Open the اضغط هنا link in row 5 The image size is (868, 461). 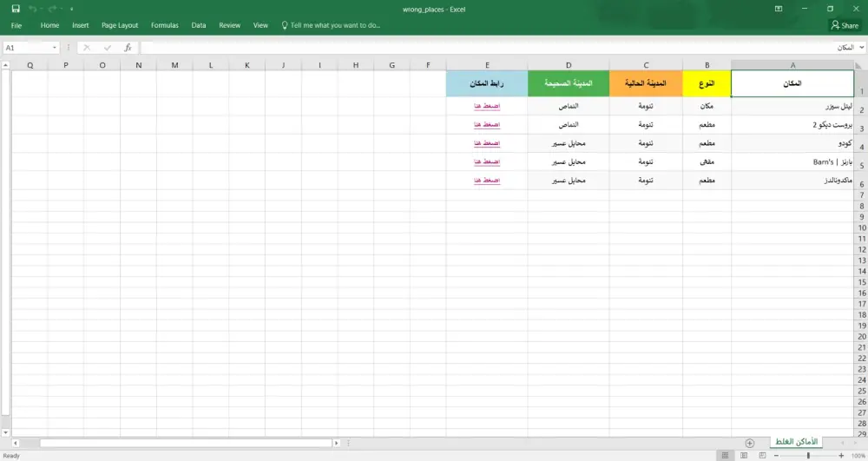(487, 161)
